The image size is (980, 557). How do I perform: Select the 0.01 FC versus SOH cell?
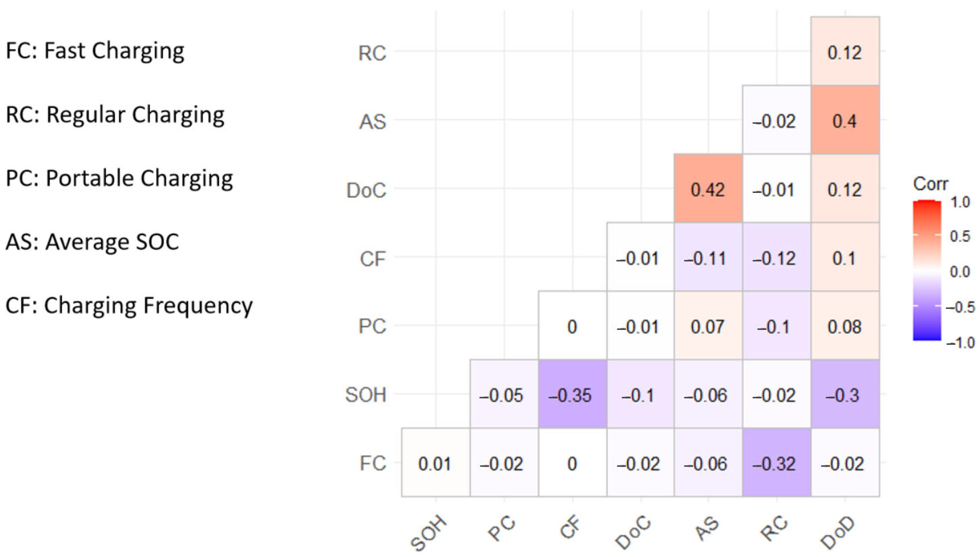[435, 463]
